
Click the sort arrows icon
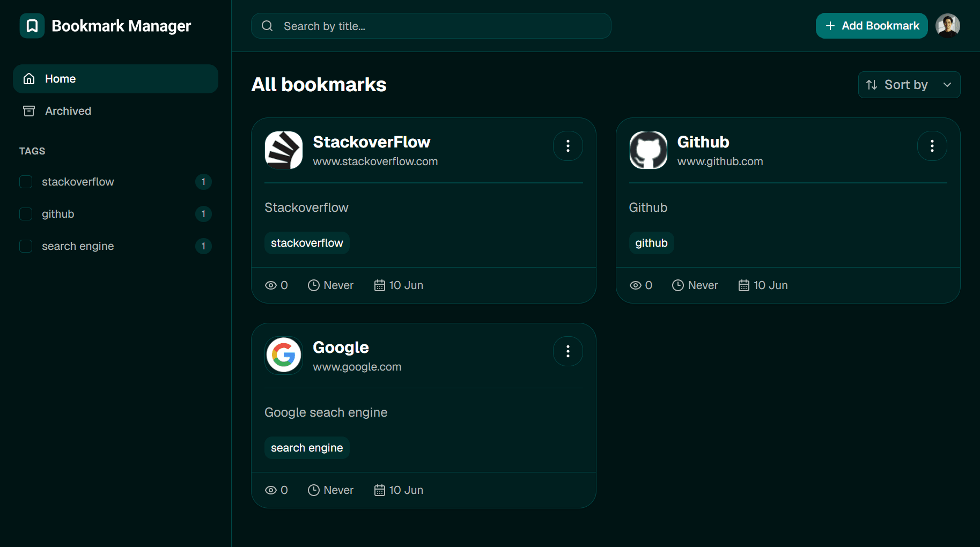coord(872,85)
